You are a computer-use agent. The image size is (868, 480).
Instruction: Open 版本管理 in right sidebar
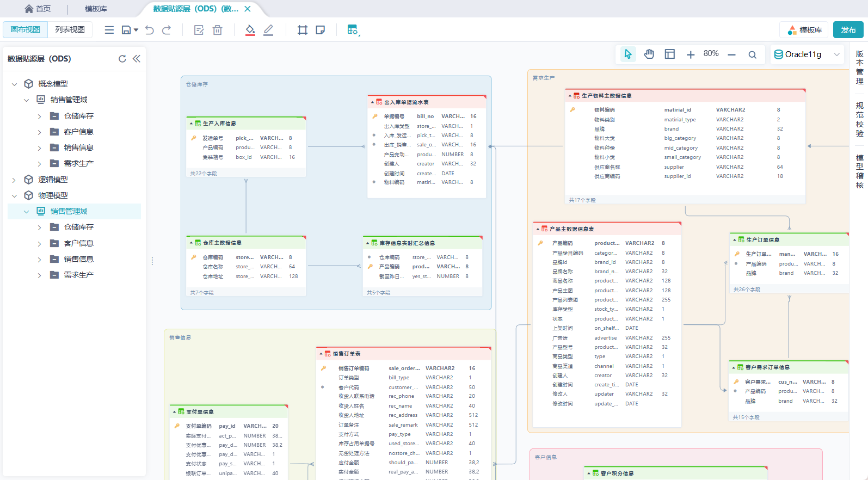pos(859,67)
